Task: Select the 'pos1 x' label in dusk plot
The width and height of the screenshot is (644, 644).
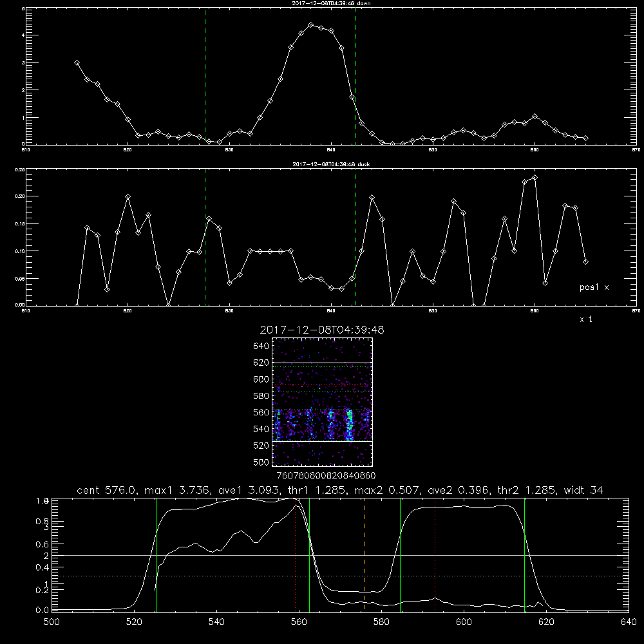Action: tap(594, 287)
